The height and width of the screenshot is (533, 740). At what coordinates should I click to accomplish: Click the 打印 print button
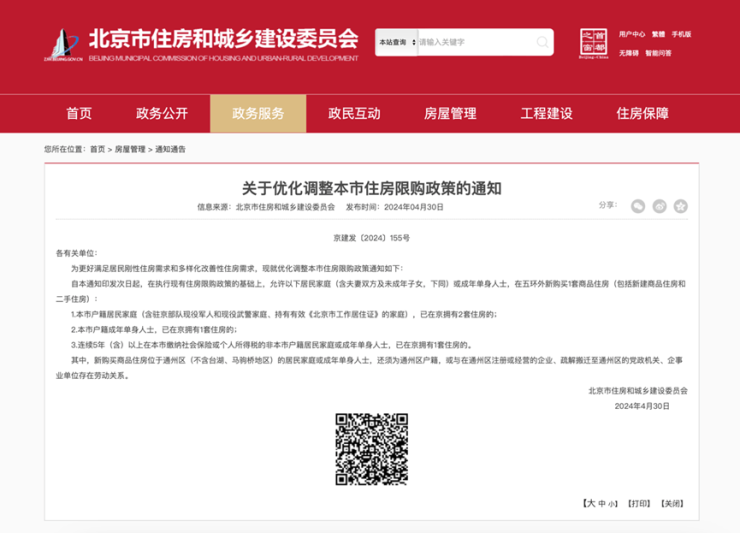pyautogui.click(x=639, y=503)
